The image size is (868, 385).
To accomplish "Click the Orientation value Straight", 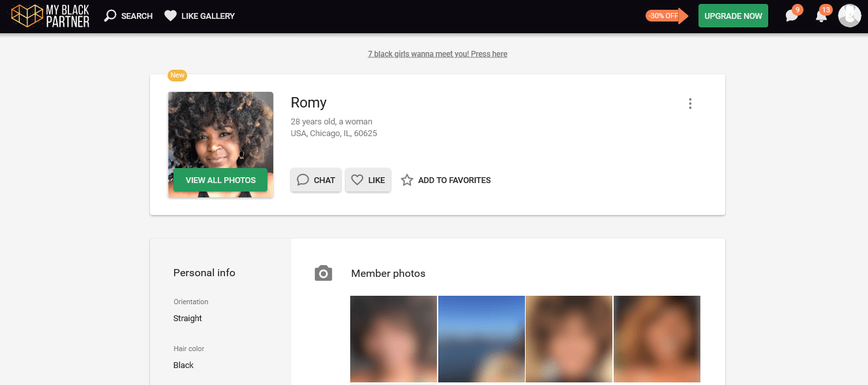I will (188, 319).
